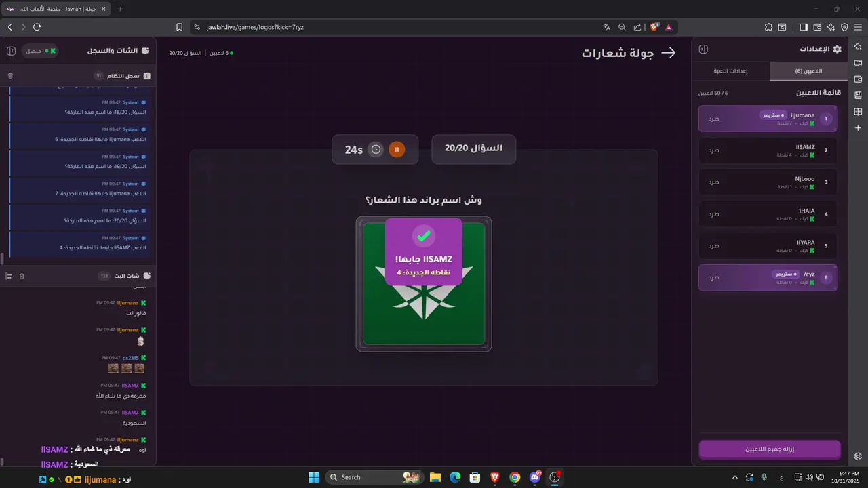Click the browser forward button
Screen dimensions: 868x488
coord(23,27)
